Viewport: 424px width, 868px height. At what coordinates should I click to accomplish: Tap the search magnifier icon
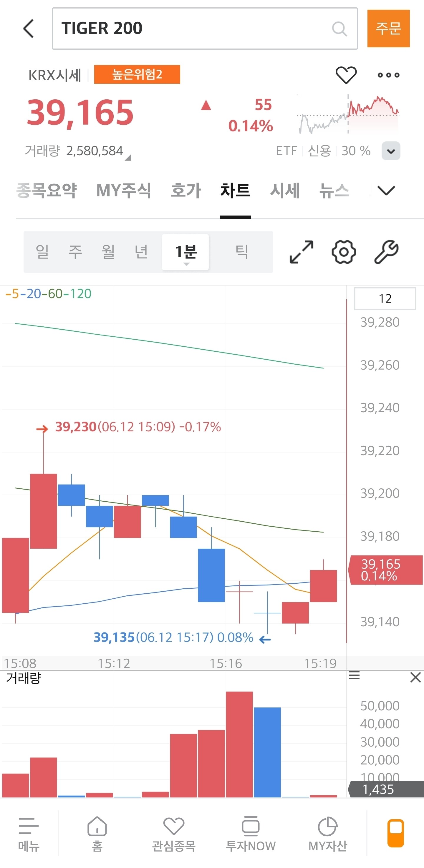[x=339, y=29]
